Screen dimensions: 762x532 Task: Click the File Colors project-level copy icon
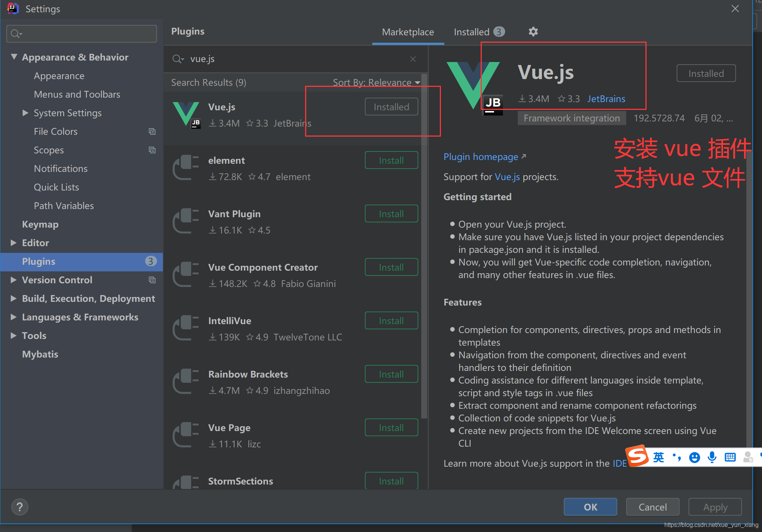[152, 131]
